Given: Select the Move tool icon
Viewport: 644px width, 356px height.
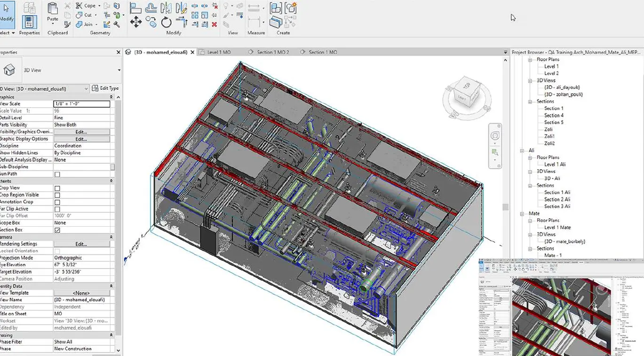Looking at the screenshot, I should 136,21.
